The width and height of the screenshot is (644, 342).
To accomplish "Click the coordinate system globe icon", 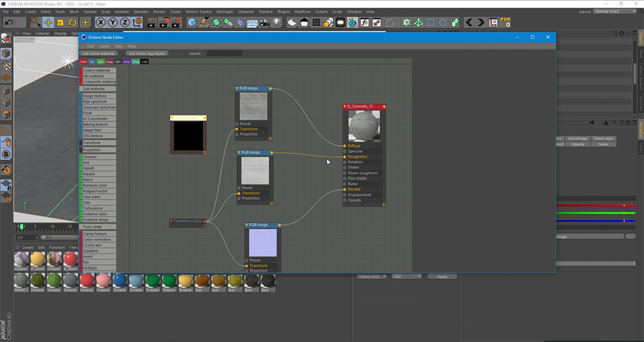I will click(137, 22).
